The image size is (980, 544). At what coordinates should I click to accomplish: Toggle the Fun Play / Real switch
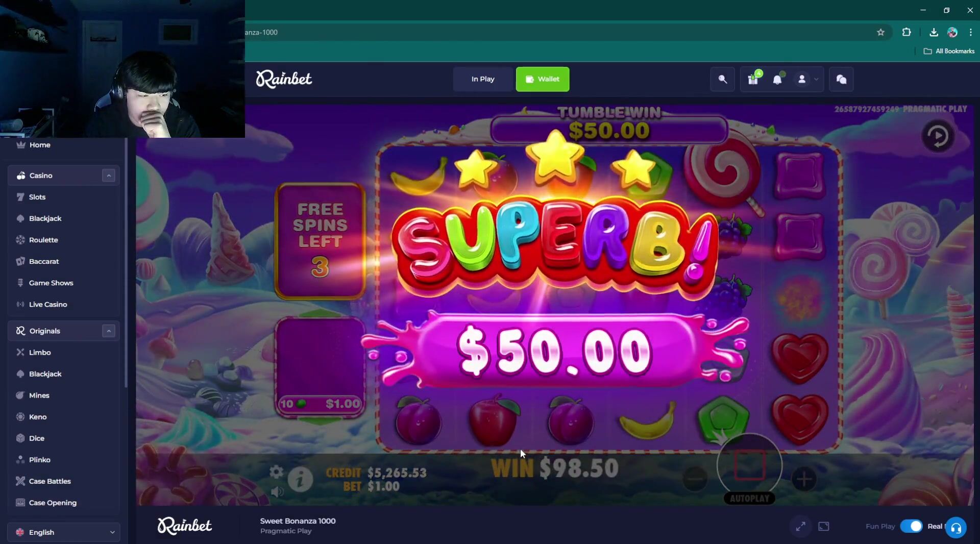[x=911, y=526]
